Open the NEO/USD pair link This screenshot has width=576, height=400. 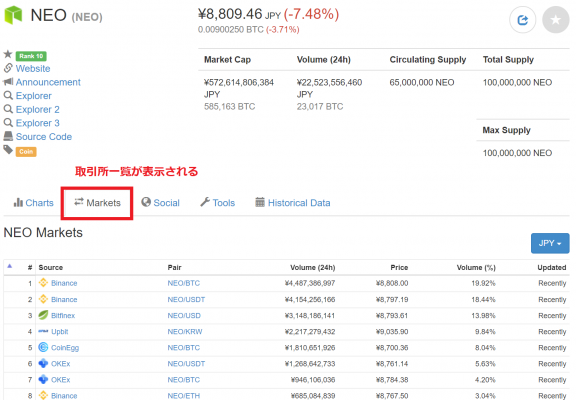click(x=184, y=316)
